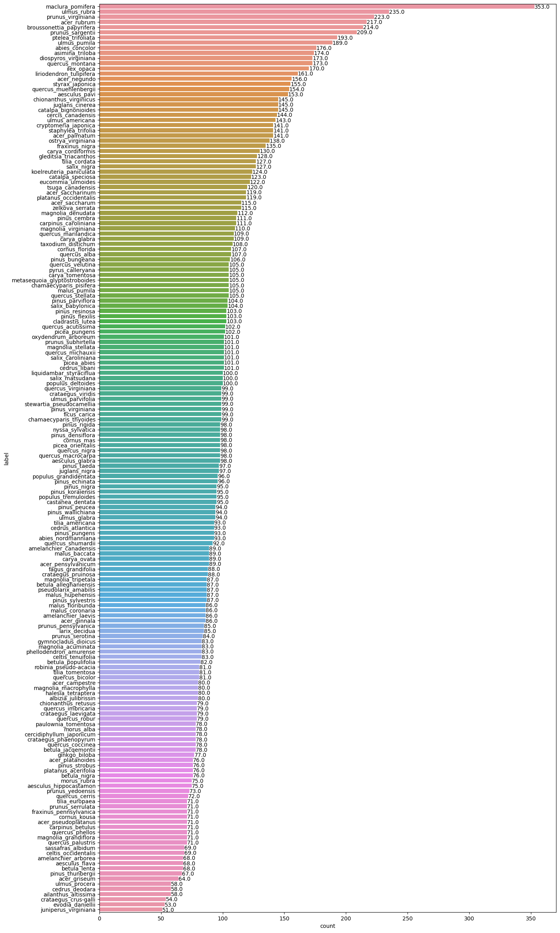Click the aesculus_pavi label

point(77,94)
